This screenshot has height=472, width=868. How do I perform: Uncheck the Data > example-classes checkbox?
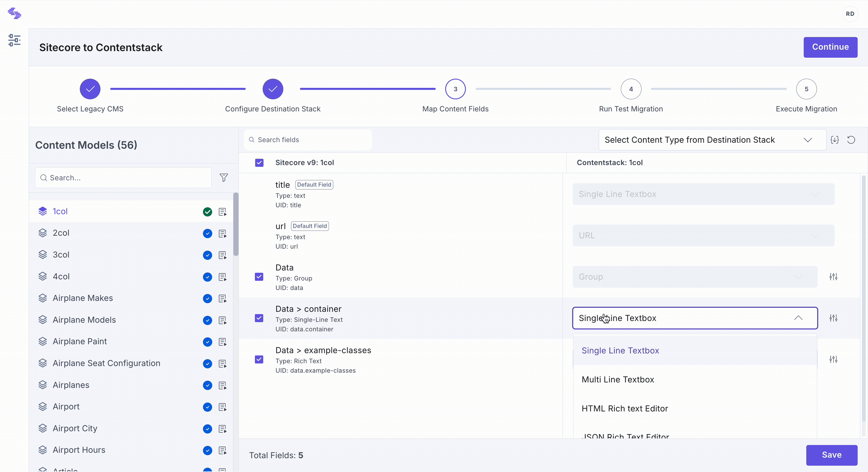[x=259, y=359]
